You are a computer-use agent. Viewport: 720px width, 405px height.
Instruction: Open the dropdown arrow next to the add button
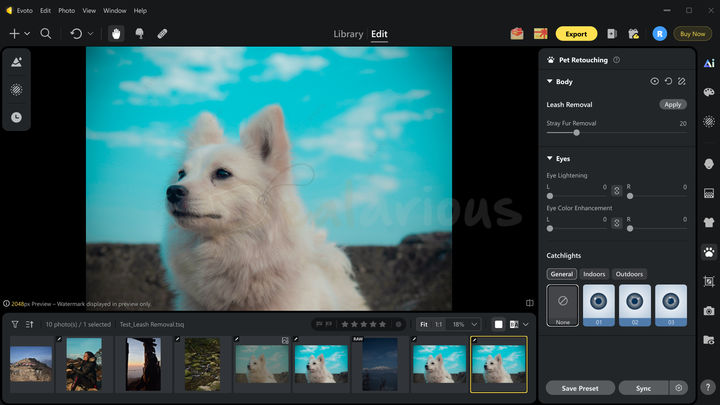[27, 34]
